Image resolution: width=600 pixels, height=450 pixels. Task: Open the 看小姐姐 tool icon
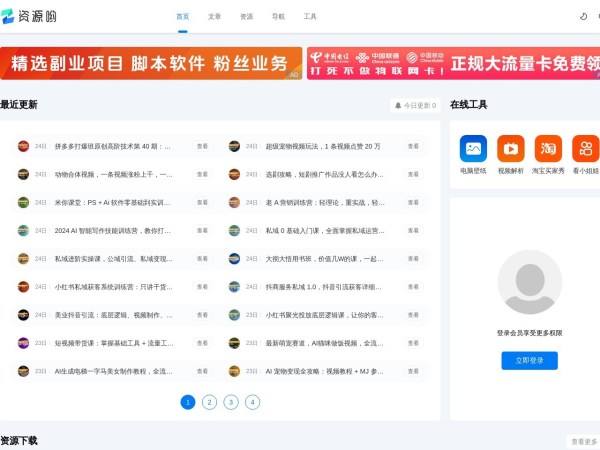coord(585,149)
